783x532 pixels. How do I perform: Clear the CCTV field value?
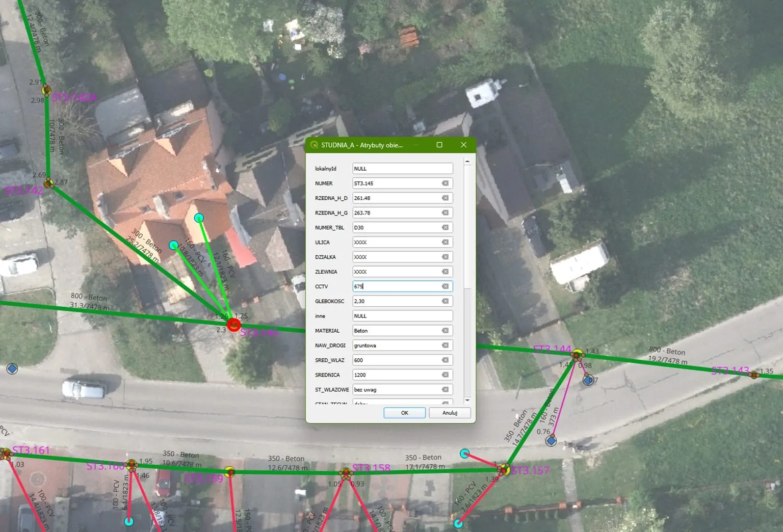[x=445, y=287]
